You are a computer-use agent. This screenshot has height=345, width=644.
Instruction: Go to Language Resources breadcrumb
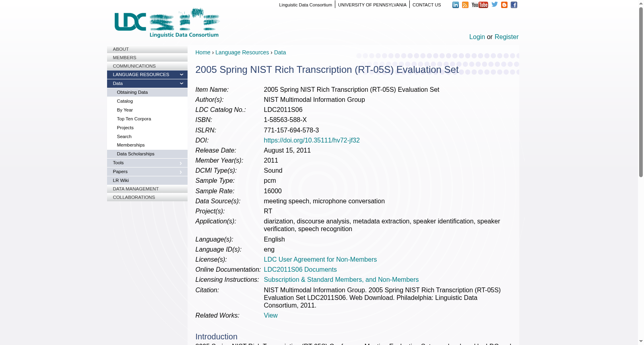click(242, 52)
